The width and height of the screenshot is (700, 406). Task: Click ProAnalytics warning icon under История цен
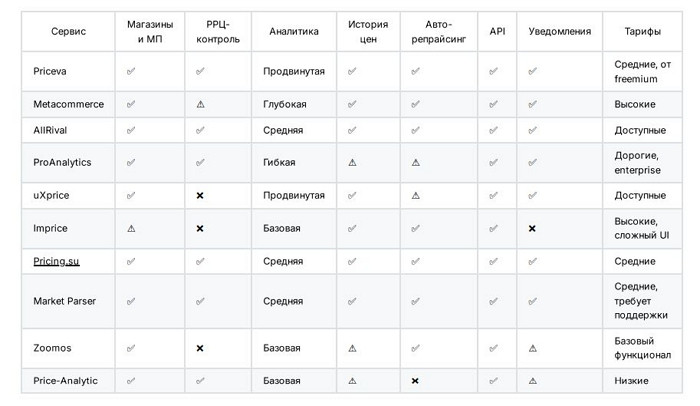[352, 162]
